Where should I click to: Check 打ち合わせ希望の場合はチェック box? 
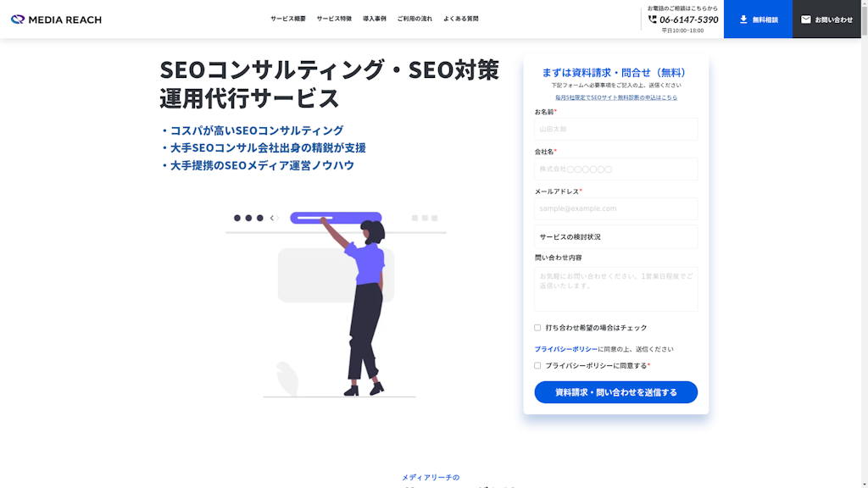537,328
